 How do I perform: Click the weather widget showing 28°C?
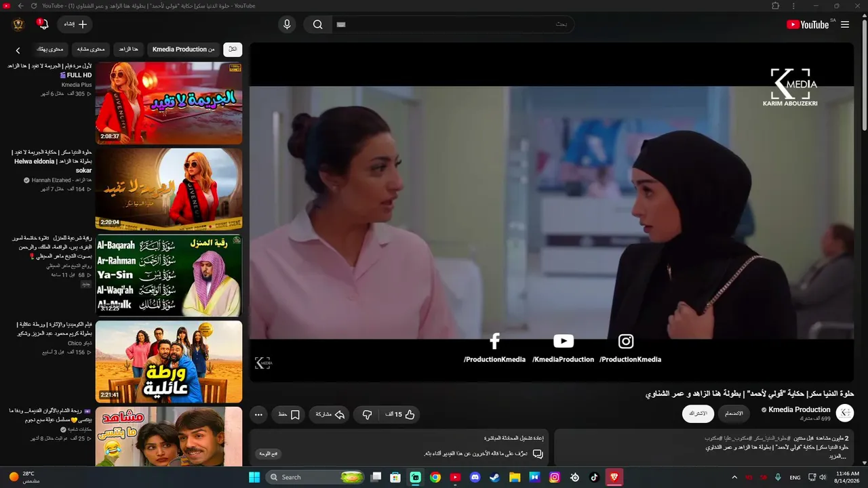pos(24,477)
